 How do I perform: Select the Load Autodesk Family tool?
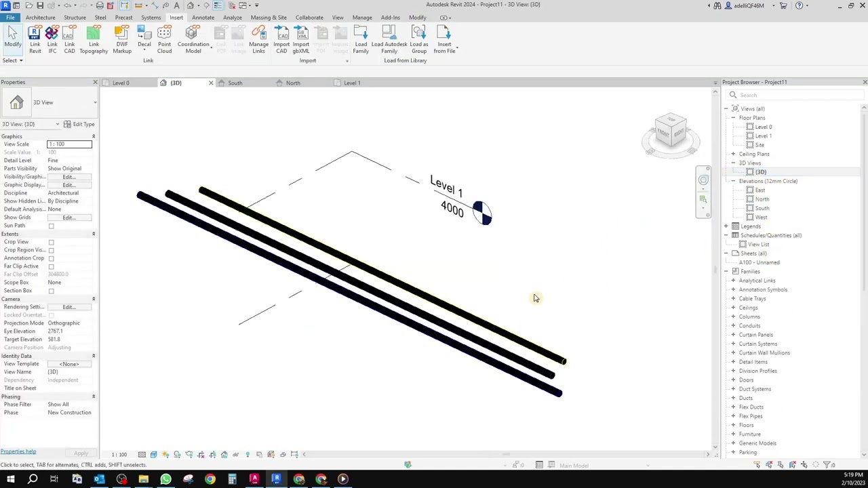389,39
